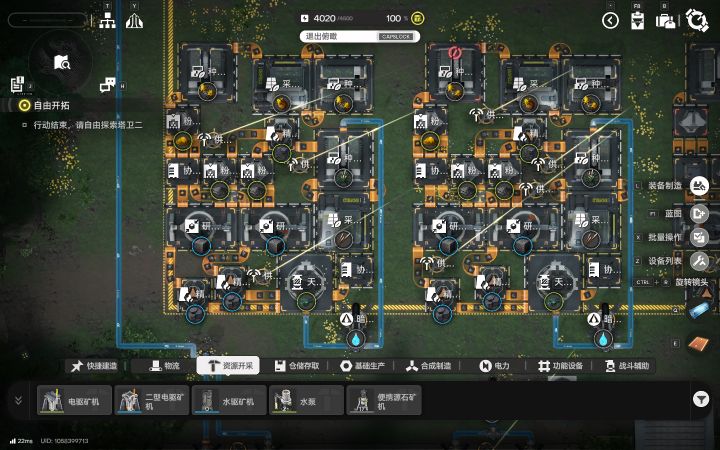720x450 pixels.
Task: Select the right 天 tower building
Action: (554, 282)
